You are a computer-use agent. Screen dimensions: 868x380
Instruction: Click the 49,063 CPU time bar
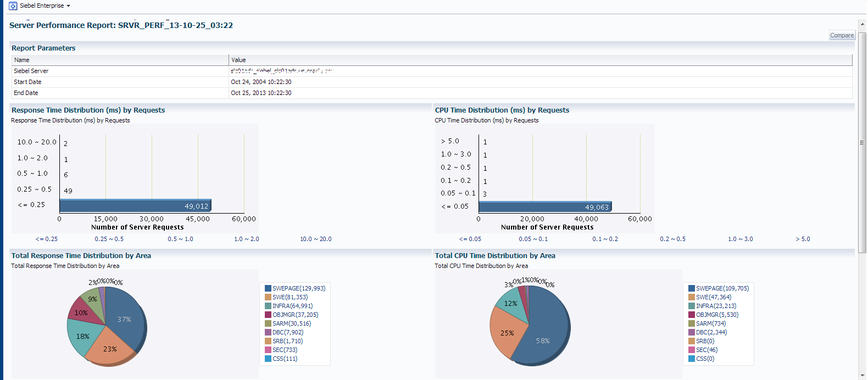pyautogui.click(x=545, y=207)
